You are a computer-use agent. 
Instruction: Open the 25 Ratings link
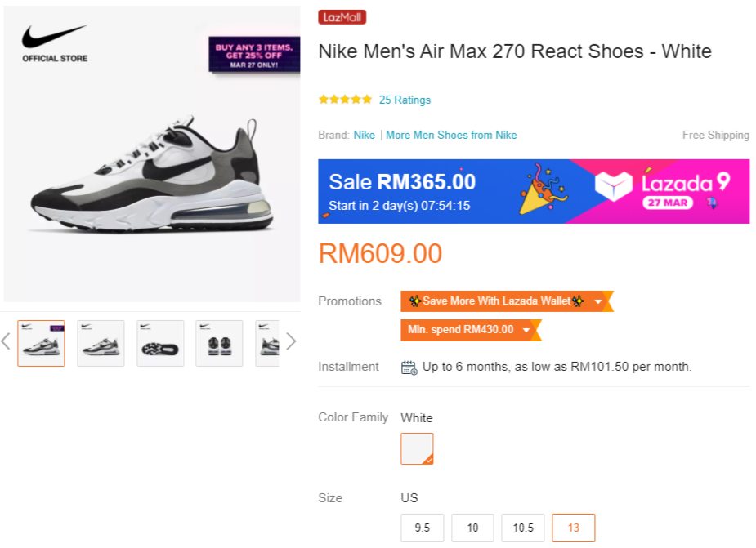click(x=405, y=100)
